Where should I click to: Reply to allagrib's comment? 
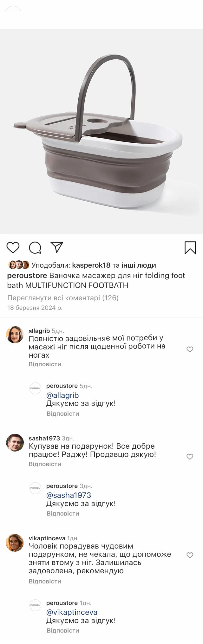[x=45, y=364]
